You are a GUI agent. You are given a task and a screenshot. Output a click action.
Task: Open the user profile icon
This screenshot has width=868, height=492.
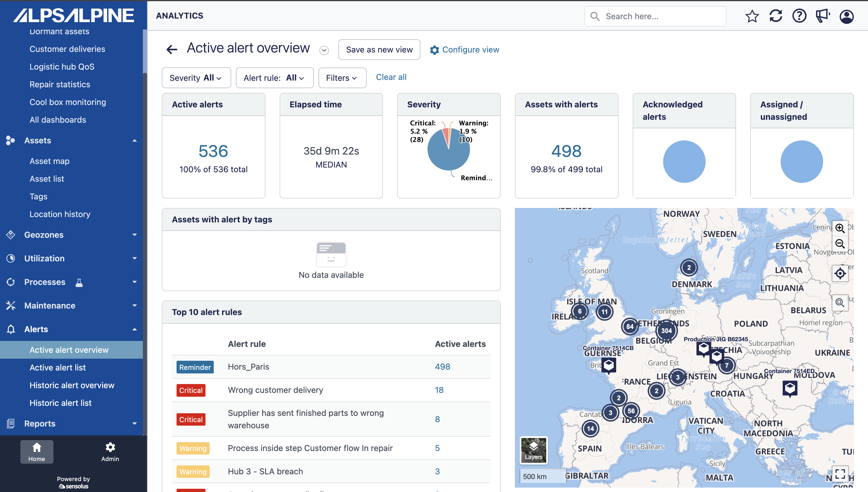click(846, 16)
